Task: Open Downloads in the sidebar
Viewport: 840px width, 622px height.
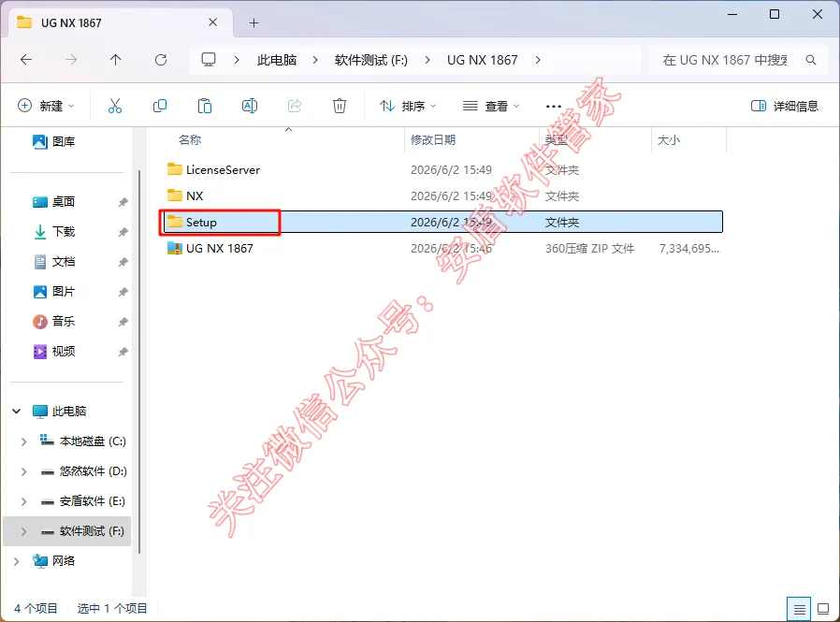Action: pos(53,231)
